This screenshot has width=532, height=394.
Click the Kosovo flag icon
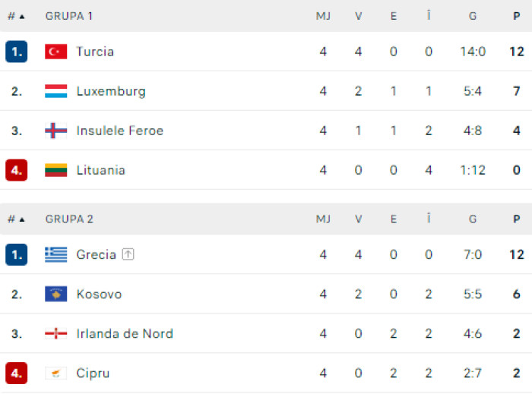[56, 294]
